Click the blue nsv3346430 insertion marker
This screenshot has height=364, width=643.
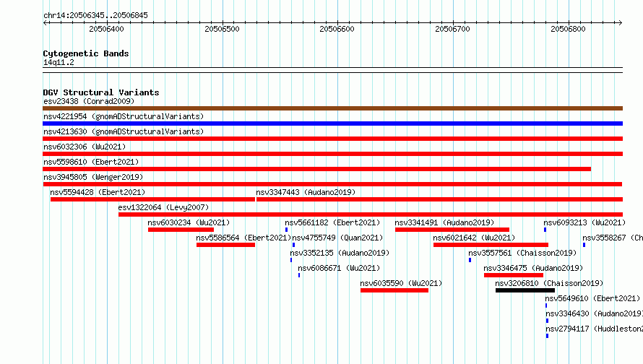tap(547, 321)
